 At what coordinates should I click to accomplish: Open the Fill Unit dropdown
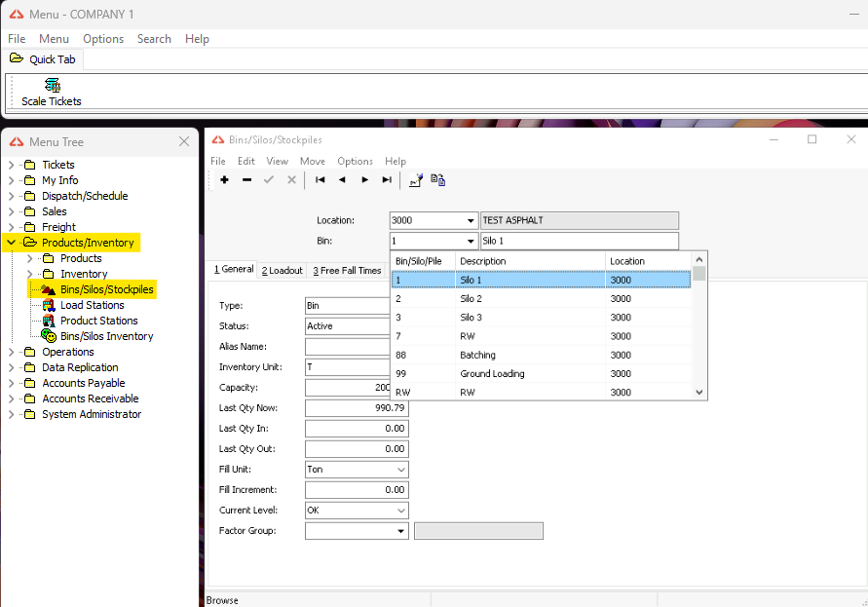[x=401, y=470]
